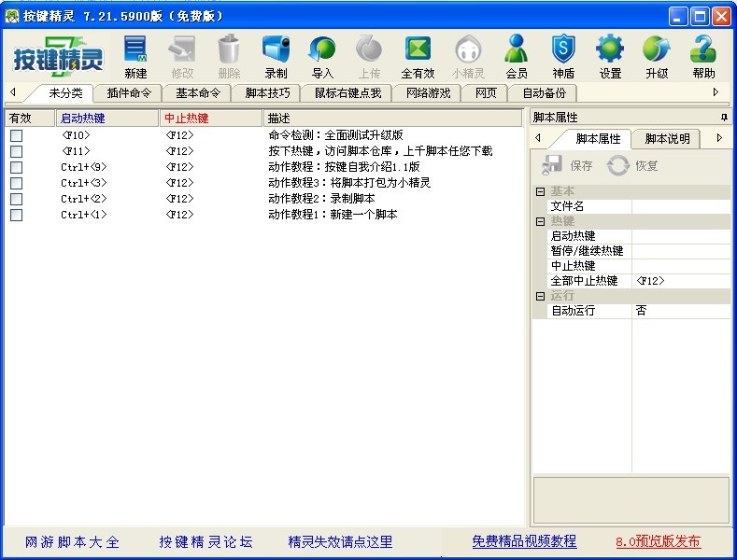
Task: Select row 命令检测：全面测试升级版
Action: tap(264, 135)
